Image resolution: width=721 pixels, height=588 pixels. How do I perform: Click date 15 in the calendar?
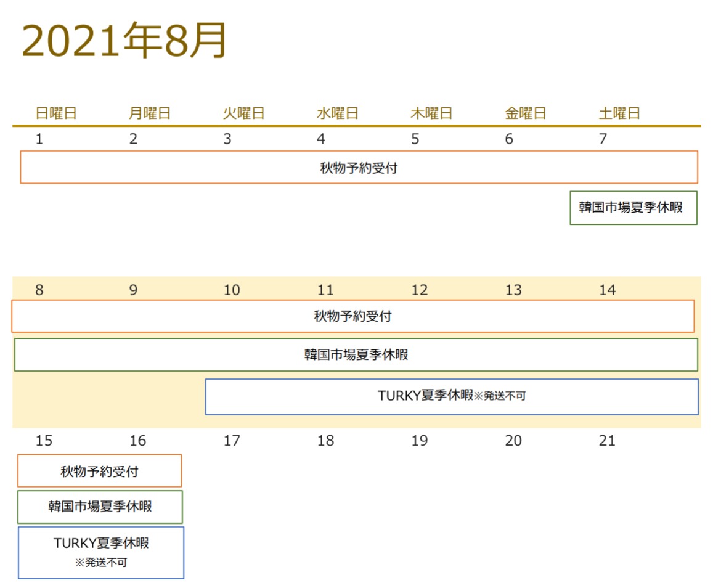(44, 441)
